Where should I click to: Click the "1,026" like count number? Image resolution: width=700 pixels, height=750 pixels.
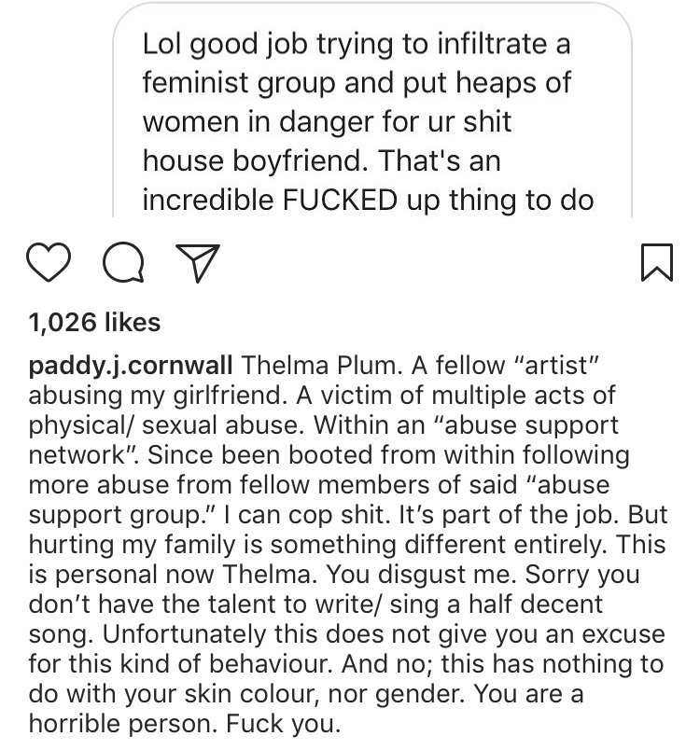(62, 323)
